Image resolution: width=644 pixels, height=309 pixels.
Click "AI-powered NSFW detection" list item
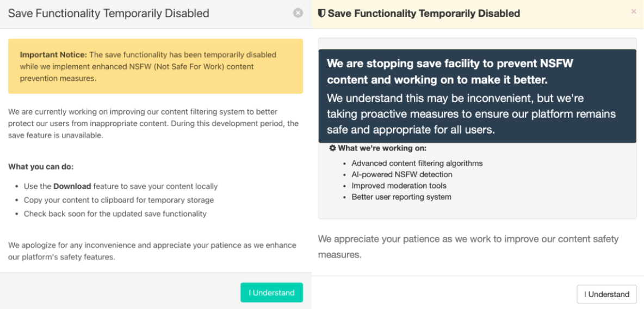401,174
